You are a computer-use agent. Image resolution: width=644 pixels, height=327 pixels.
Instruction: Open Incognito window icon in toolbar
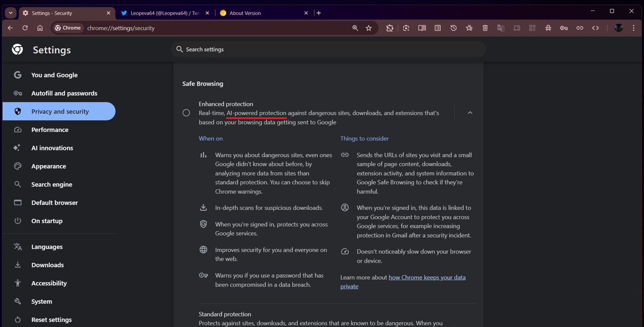(x=548, y=28)
